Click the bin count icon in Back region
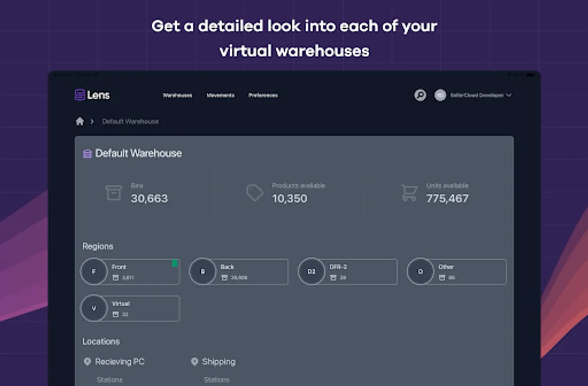This screenshot has width=588, height=386. [224, 277]
